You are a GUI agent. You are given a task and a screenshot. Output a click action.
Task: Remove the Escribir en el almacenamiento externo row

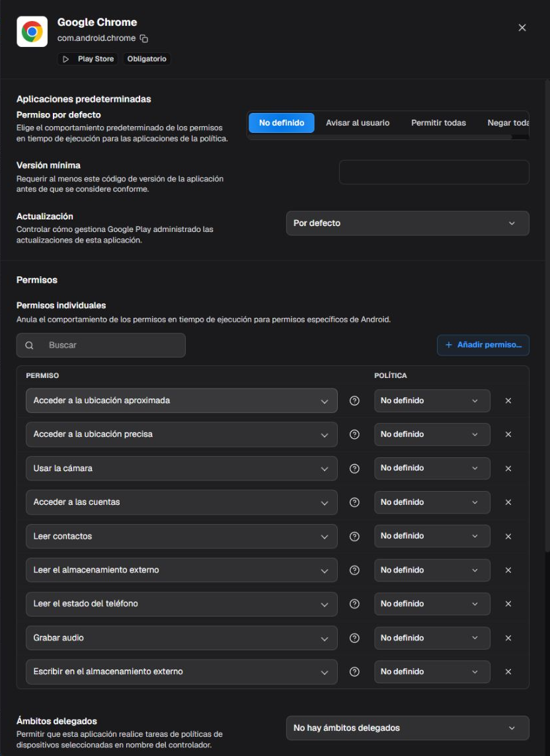(x=508, y=671)
